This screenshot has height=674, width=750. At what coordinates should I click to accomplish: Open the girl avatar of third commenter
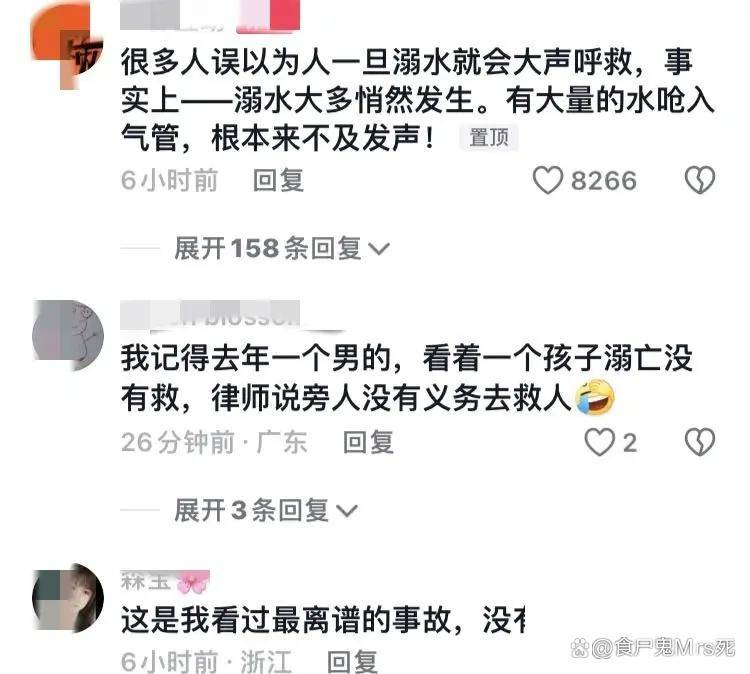point(68,598)
